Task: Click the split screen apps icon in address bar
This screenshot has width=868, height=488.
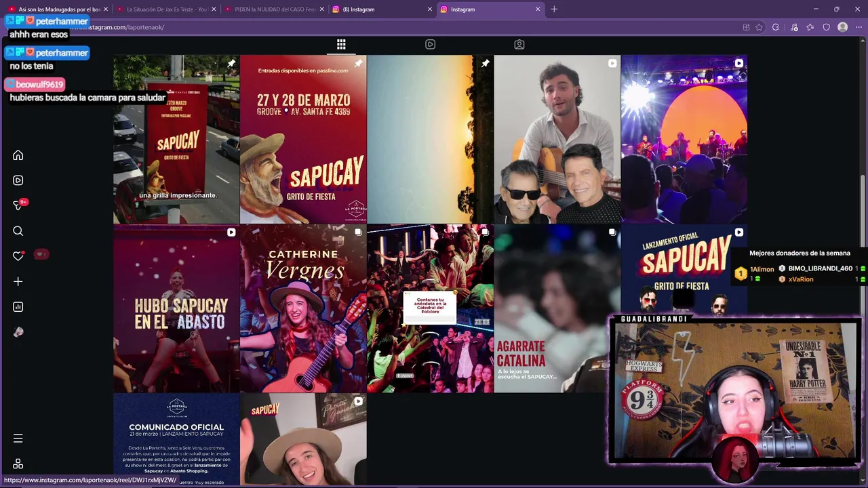Action: point(746,27)
